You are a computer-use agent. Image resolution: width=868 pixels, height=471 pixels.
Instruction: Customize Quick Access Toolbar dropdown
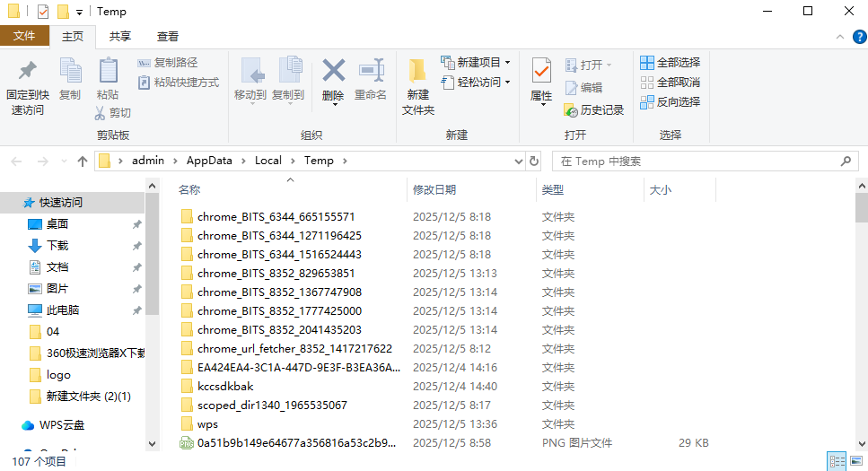click(79, 12)
